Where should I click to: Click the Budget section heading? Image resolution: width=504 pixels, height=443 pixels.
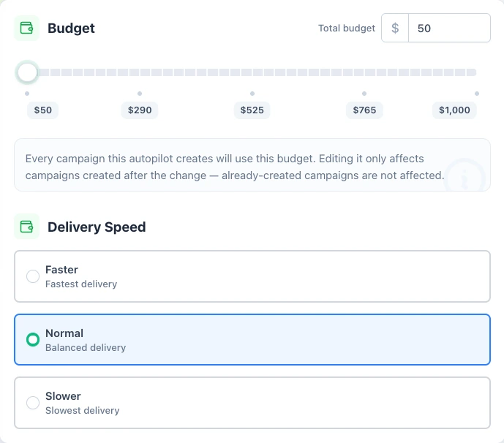[71, 29]
